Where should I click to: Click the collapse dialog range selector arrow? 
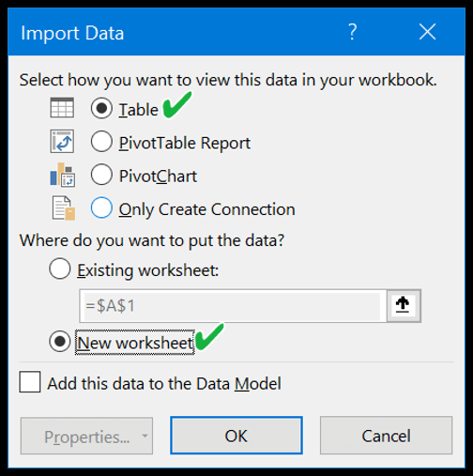pos(404,305)
